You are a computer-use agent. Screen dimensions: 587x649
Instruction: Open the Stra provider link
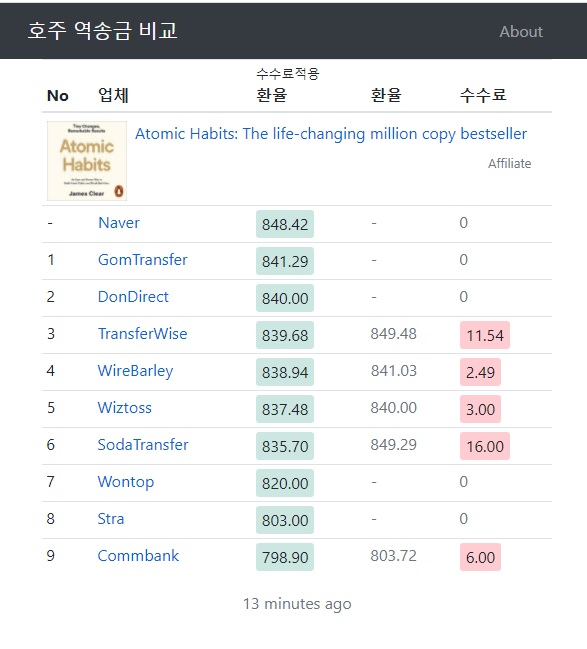pos(111,519)
